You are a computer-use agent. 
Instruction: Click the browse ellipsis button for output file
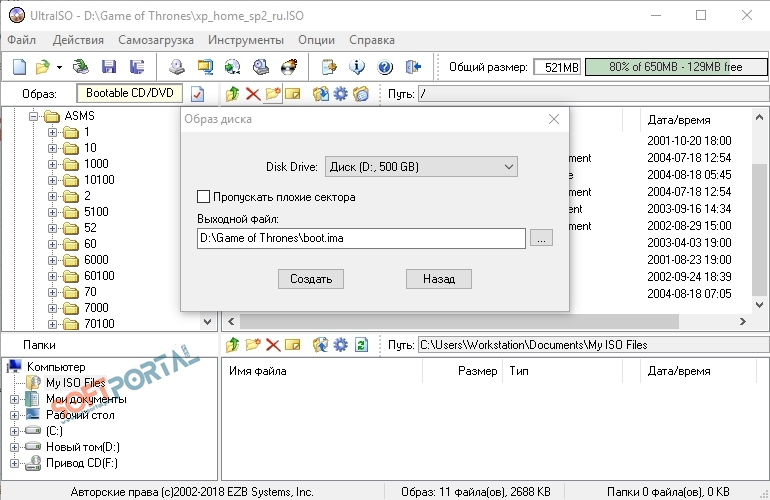[541, 238]
